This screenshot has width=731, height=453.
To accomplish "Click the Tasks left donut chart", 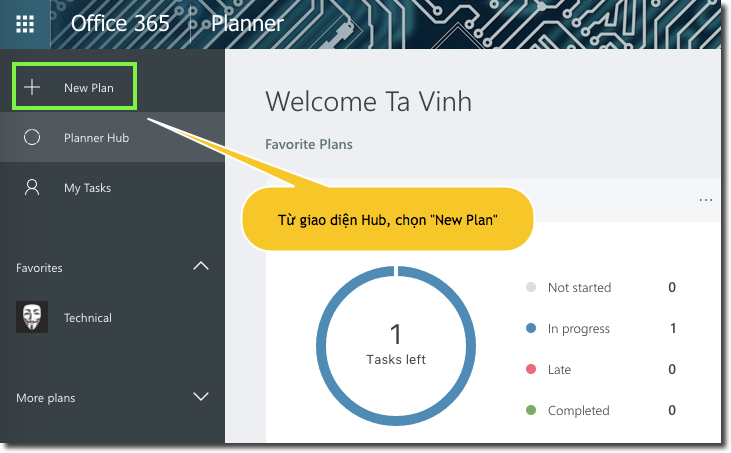I will (396, 345).
